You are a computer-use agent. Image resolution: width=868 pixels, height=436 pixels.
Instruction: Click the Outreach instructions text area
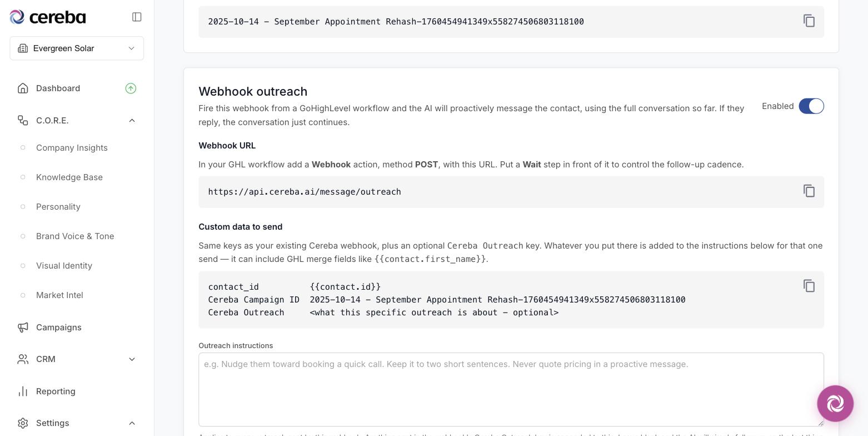[x=511, y=389]
